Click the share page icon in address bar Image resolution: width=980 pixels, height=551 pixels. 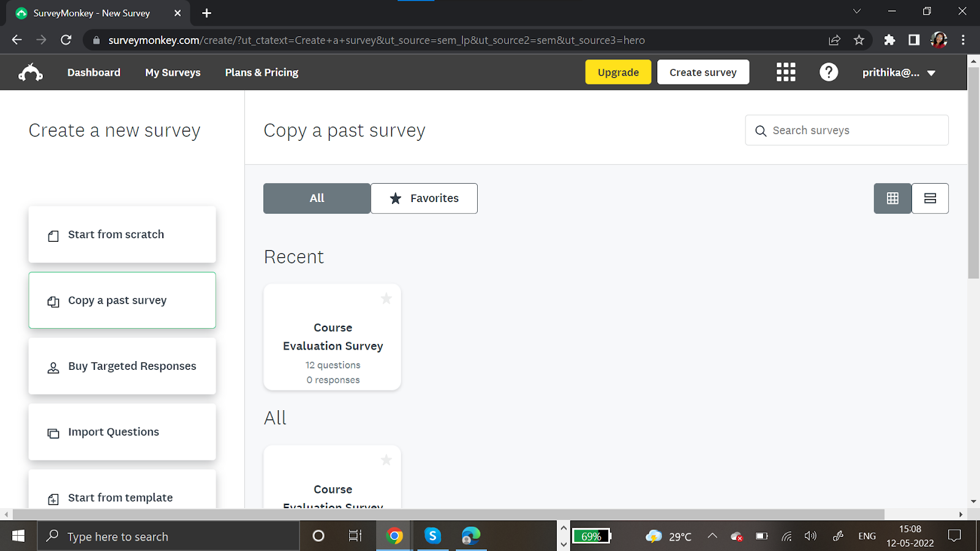tap(834, 40)
